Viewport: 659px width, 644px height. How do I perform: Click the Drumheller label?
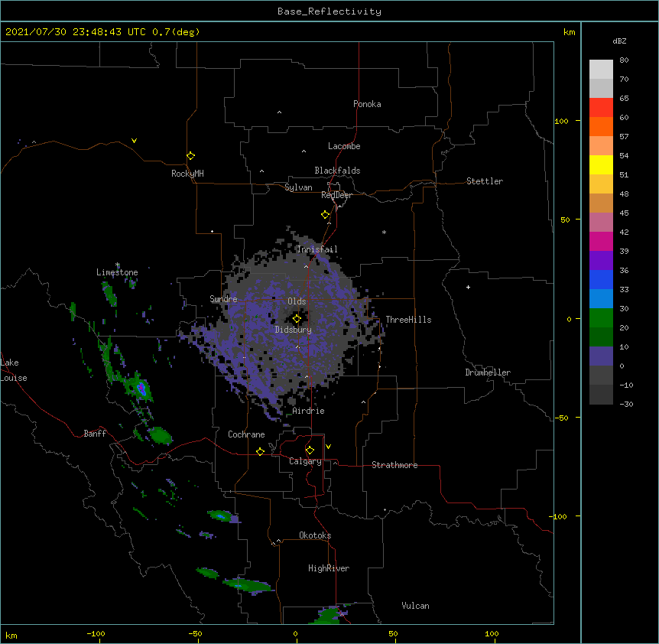(488, 372)
